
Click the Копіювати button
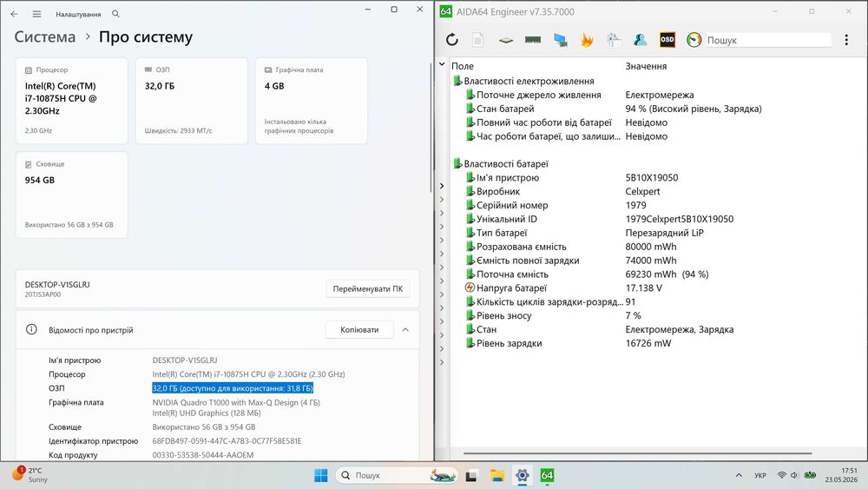tap(359, 329)
